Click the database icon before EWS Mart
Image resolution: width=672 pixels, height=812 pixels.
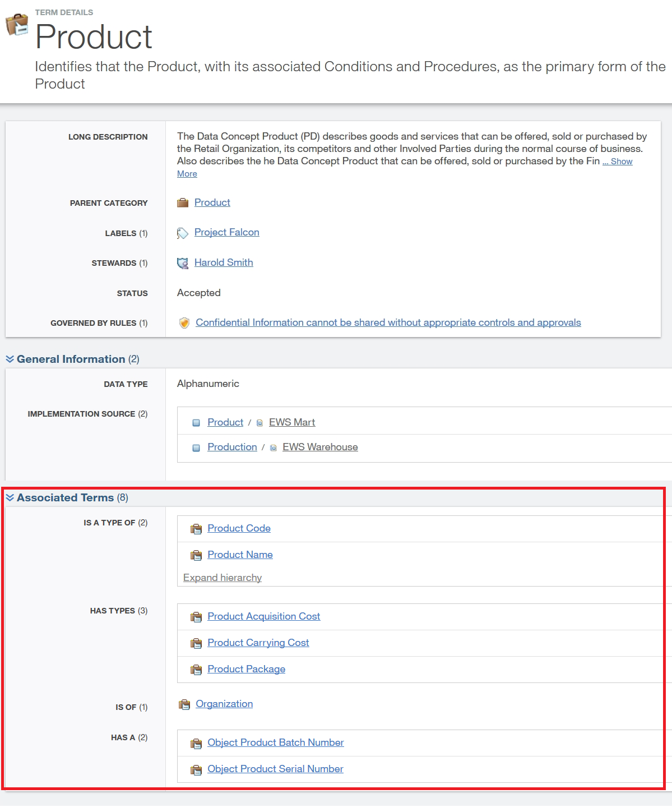259,423
